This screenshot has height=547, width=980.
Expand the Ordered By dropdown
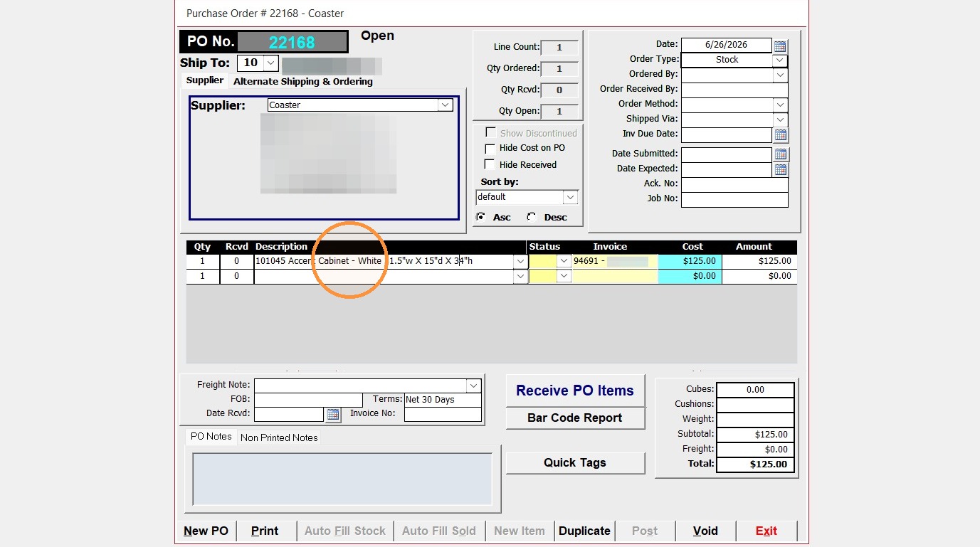pyautogui.click(x=781, y=75)
